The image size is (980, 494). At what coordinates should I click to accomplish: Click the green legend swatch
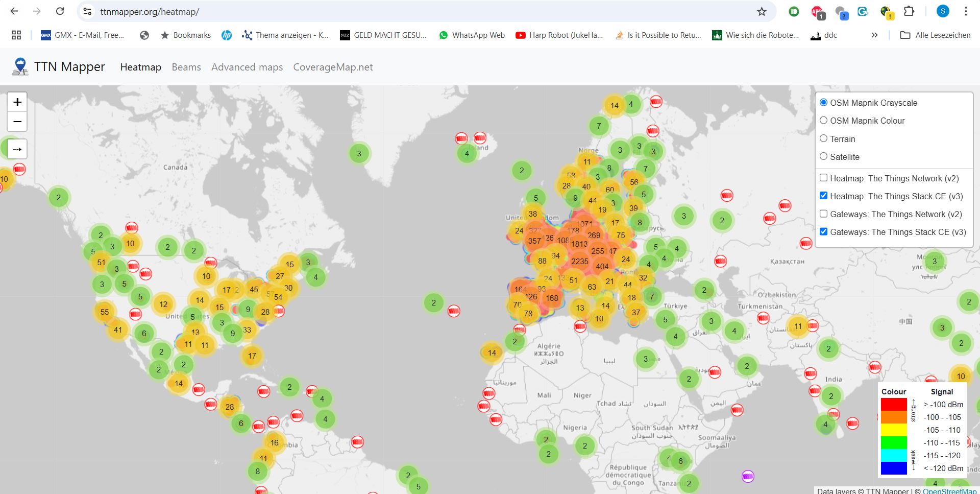pos(894,442)
